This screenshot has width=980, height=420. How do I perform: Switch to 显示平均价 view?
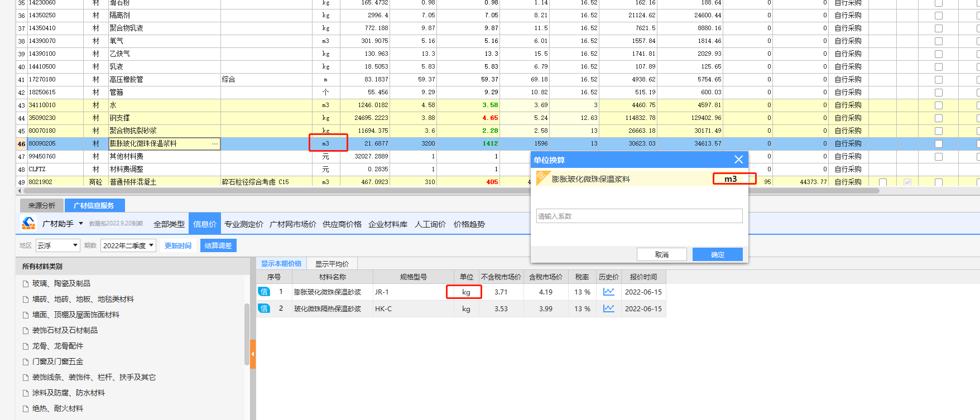(x=332, y=264)
